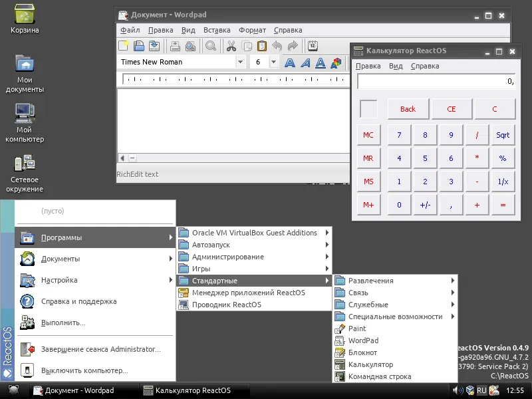532x399 pixels.
Task: Switch to Документ - Wordpad taskbar button
Action: click(x=84, y=390)
